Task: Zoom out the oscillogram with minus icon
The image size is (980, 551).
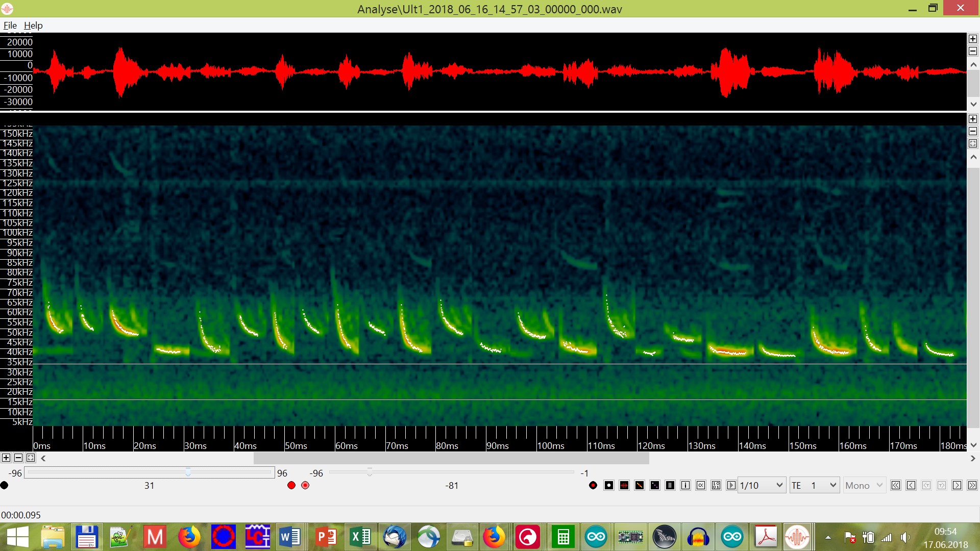Action: tap(973, 51)
